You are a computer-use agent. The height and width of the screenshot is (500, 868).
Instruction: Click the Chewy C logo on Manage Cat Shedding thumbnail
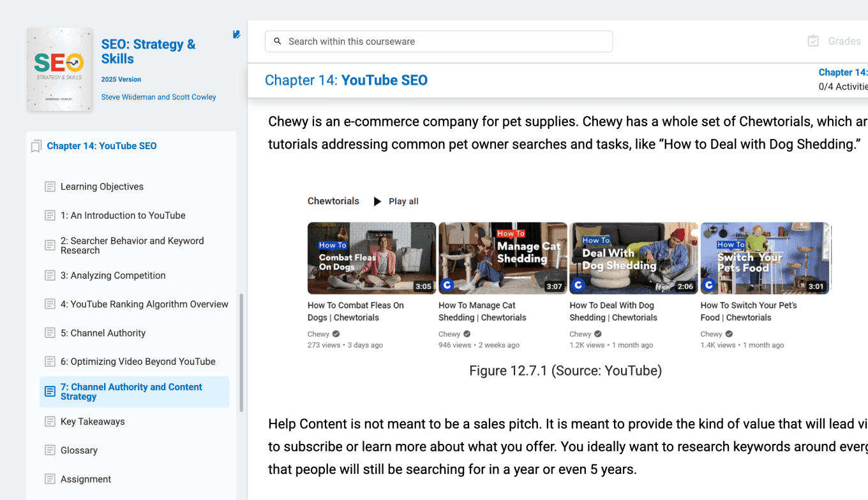pos(447,285)
